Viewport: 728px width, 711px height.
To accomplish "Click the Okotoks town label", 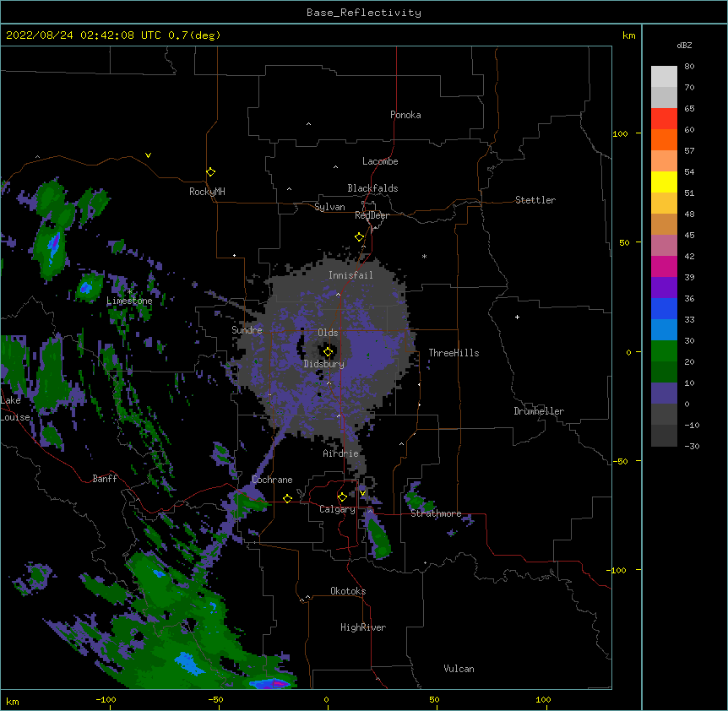I will 348,591.
